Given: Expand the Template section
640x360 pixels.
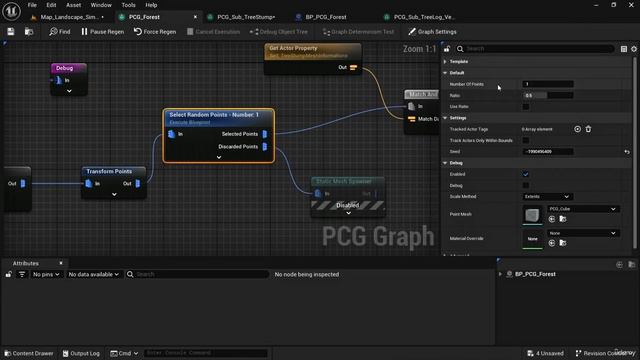Looking at the screenshot, I should pos(445,62).
